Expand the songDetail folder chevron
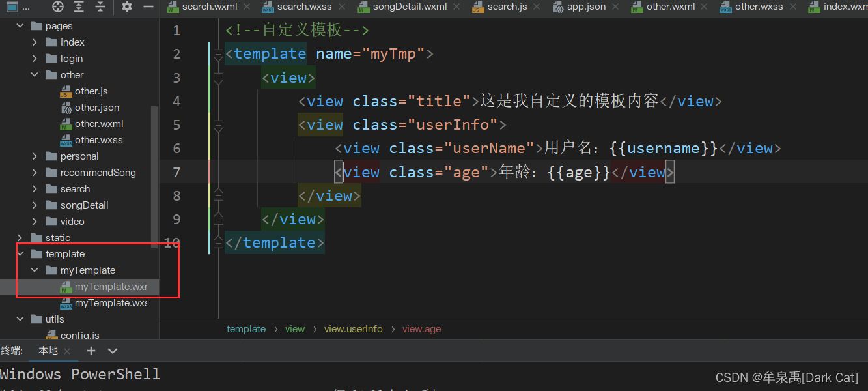This screenshot has width=868, height=391. click(x=35, y=205)
